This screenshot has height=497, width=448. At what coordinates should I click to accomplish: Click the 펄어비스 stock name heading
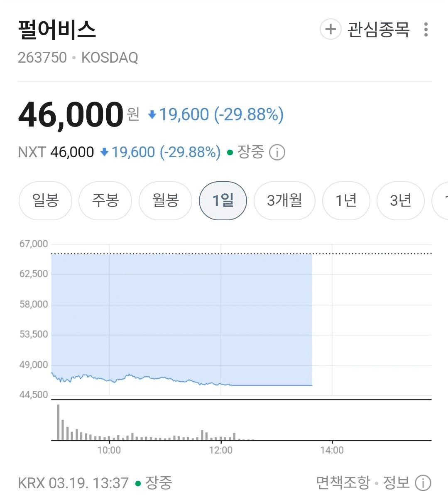(57, 30)
